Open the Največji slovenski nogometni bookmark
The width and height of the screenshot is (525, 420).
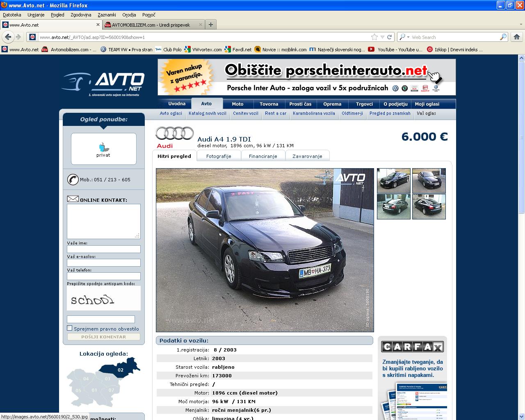click(x=337, y=49)
